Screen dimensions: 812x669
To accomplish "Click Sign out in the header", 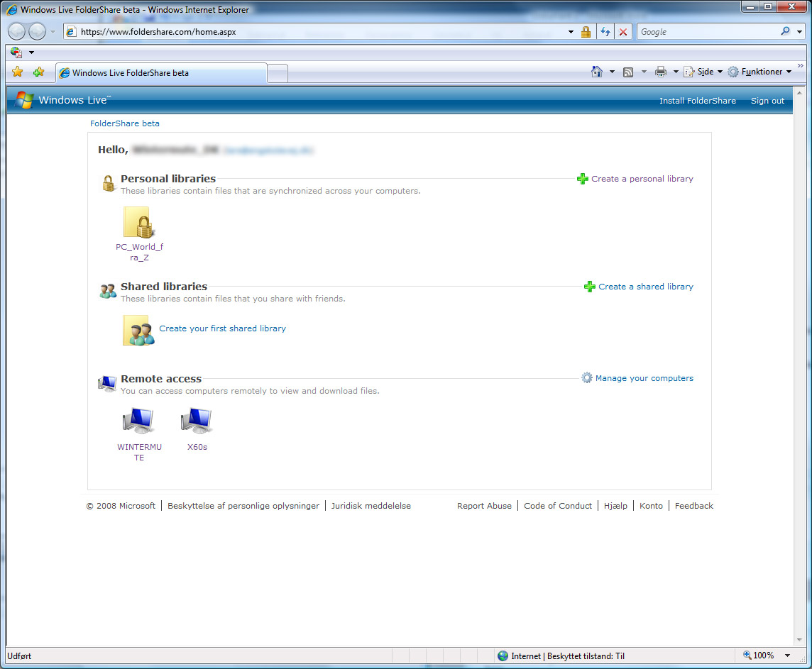I will [767, 101].
